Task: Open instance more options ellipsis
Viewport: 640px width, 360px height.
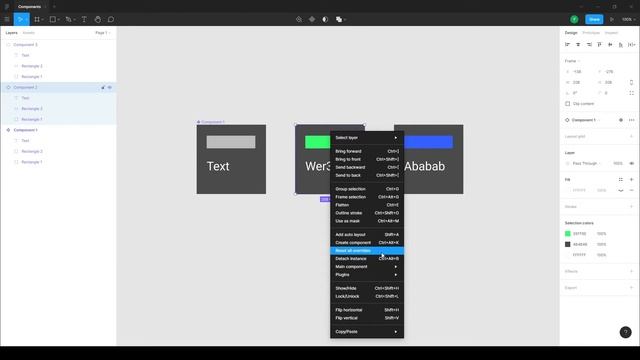Action: tap(631, 120)
